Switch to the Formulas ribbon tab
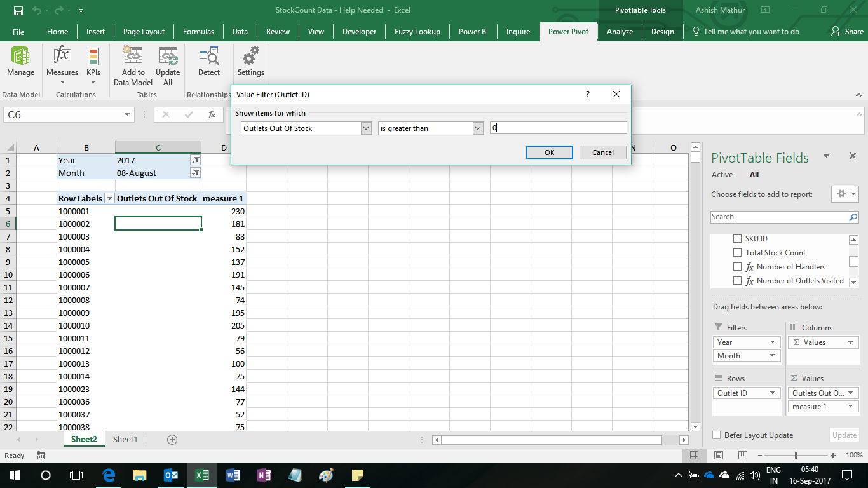Screen dimensions: 868x488 198,32
